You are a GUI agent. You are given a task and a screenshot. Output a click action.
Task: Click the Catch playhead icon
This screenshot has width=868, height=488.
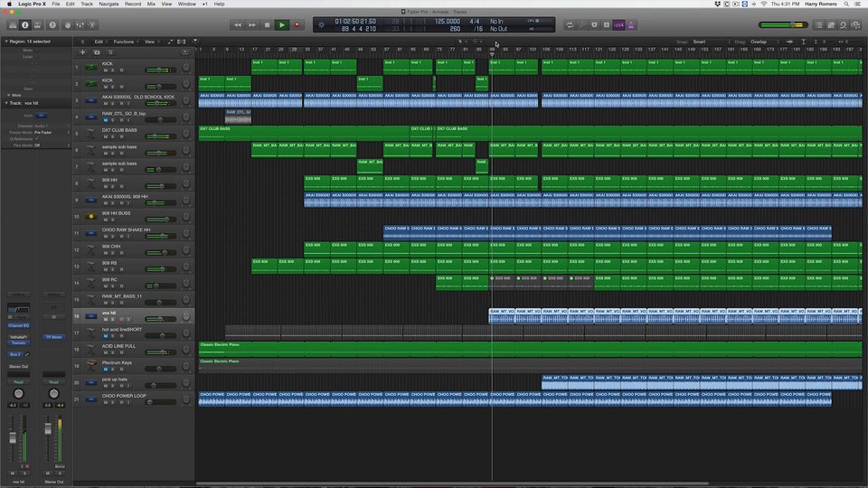pyautogui.click(x=195, y=42)
